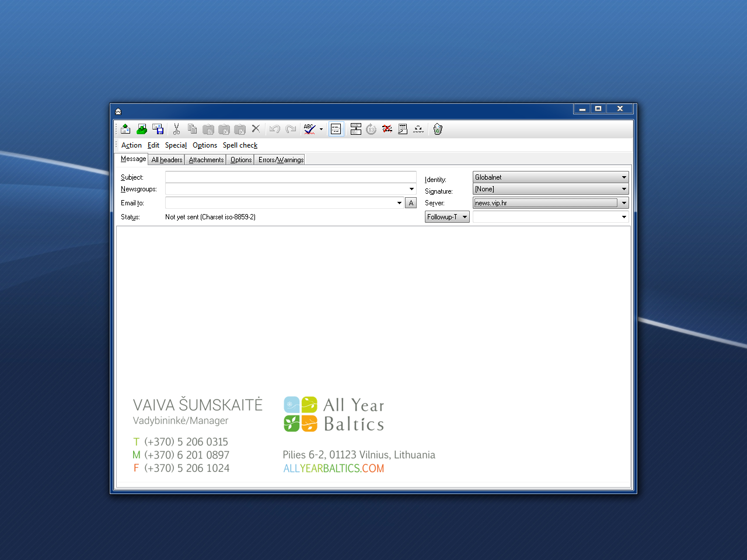
Task: Click the green outbox tray icon
Action: (142, 129)
